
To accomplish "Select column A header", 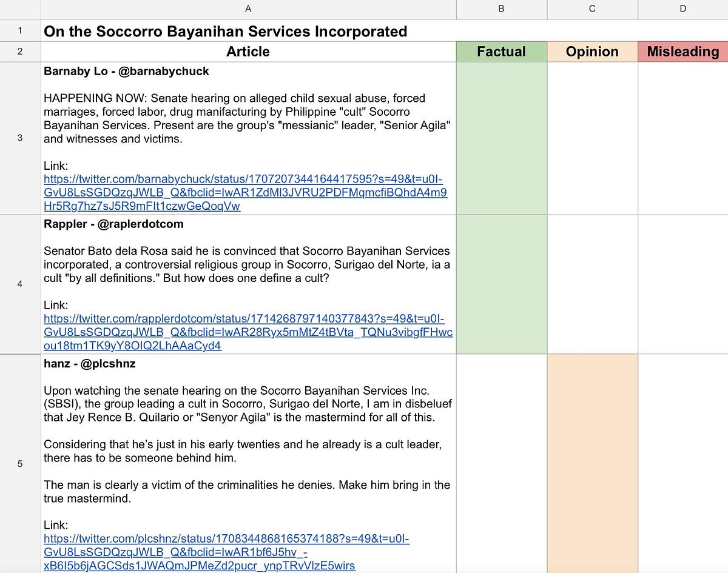I will [x=248, y=8].
